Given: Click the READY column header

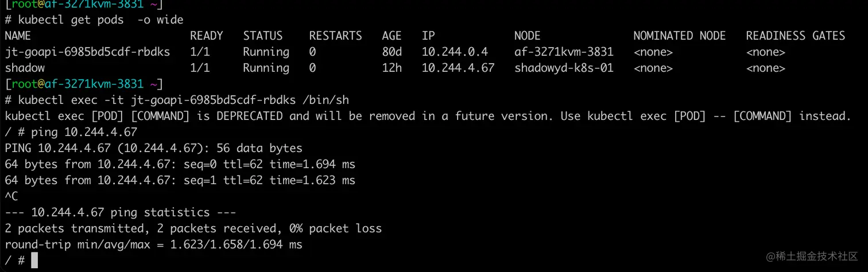Looking at the screenshot, I should click(207, 36).
